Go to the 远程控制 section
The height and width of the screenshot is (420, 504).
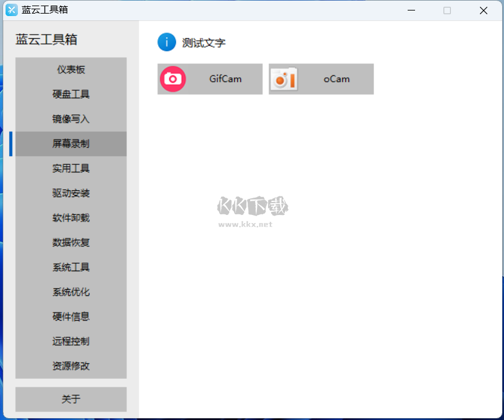click(71, 342)
